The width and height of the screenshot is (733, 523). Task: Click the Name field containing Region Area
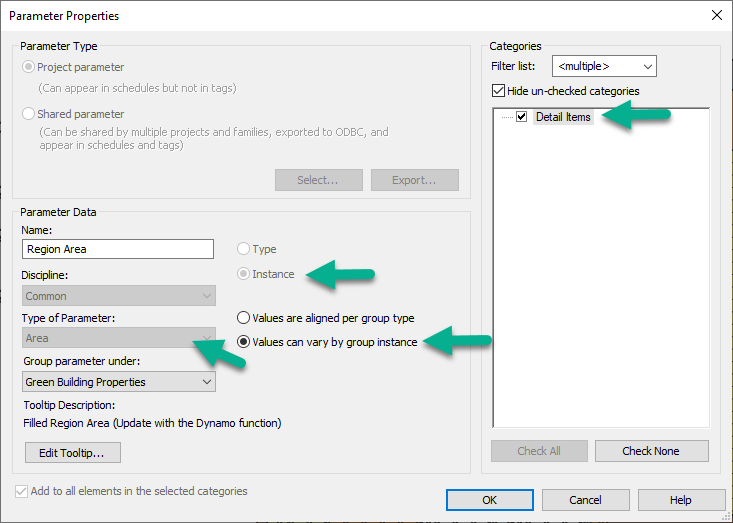[x=118, y=249]
